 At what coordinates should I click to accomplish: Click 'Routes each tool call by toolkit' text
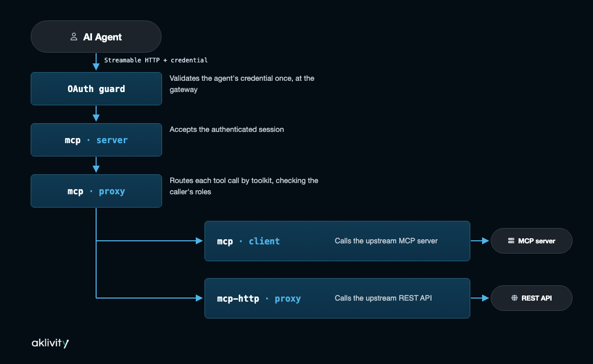pyautogui.click(x=221, y=180)
